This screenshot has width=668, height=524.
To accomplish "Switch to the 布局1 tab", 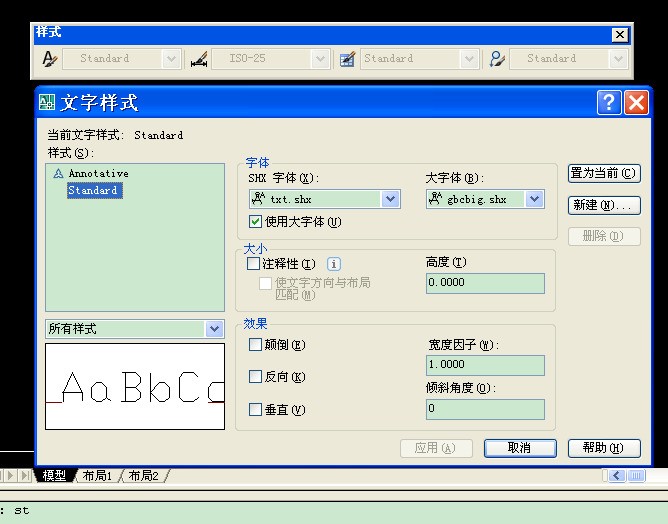I will pos(97,475).
